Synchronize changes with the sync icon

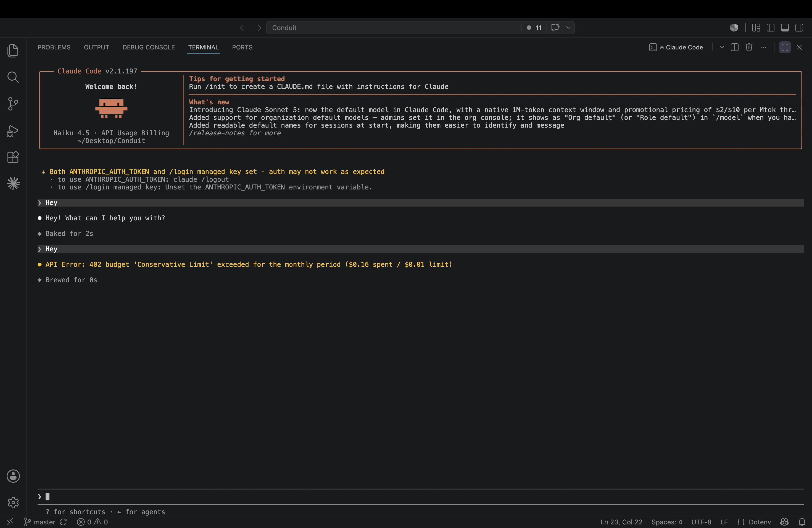(x=63, y=522)
